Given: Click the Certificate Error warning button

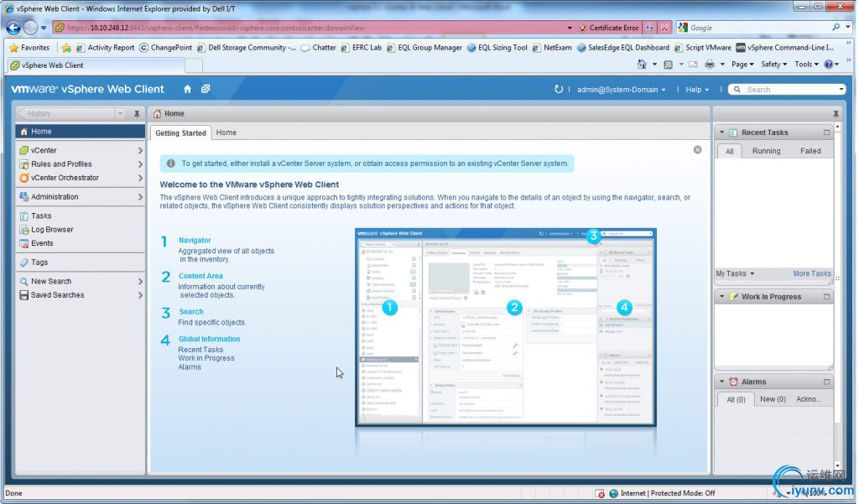Looking at the screenshot, I should pos(609,28).
